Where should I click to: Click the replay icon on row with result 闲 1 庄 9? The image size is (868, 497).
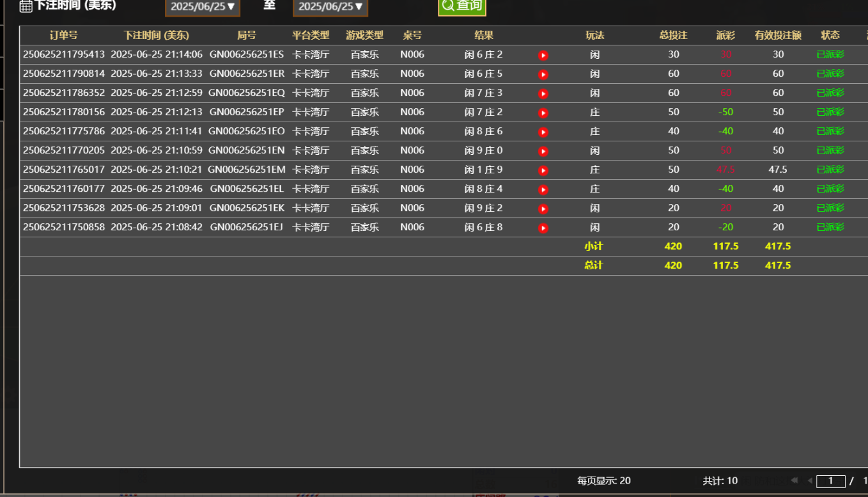pyautogui.click(x=543, y=170)
